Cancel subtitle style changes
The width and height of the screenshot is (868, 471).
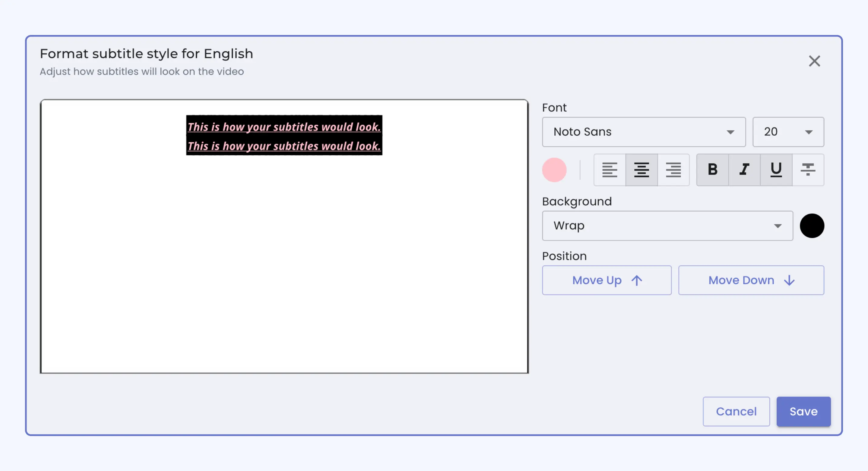coord(736,411)
